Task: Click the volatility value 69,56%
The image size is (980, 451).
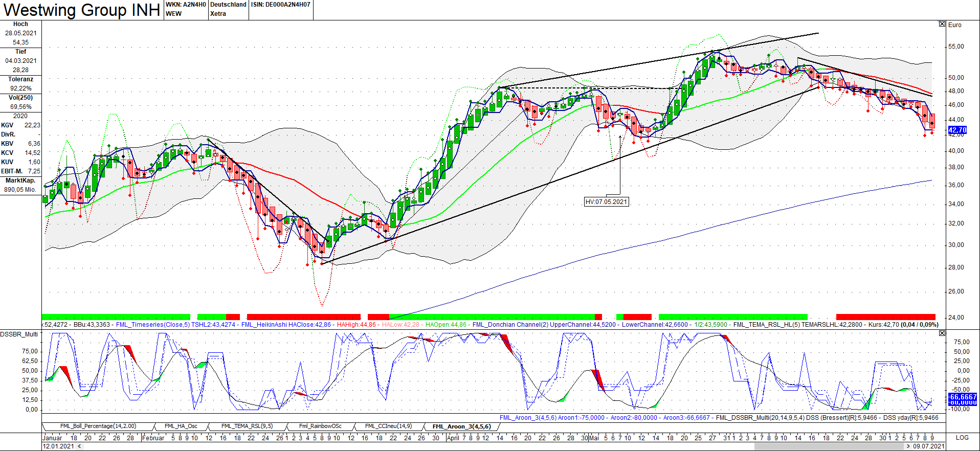Action: 21,107
